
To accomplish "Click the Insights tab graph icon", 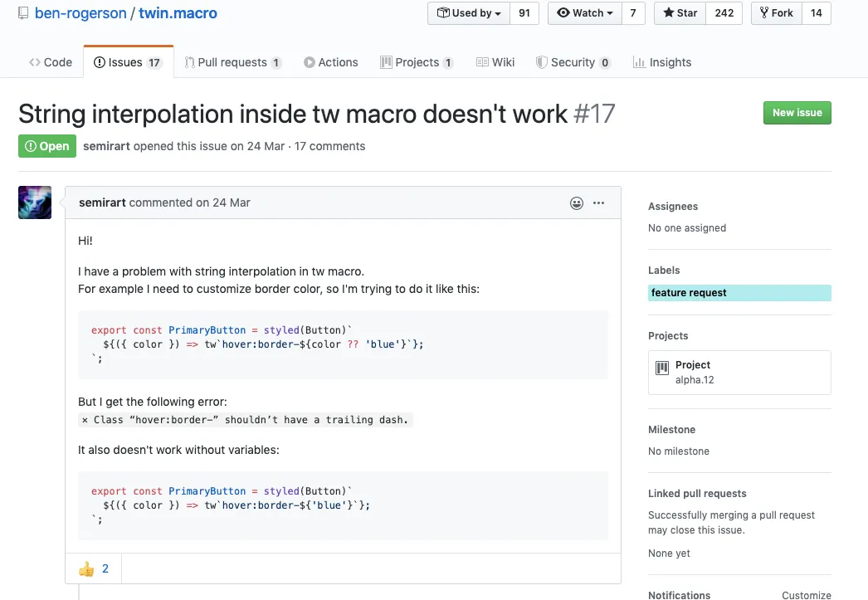I will (x=639, y=62).
